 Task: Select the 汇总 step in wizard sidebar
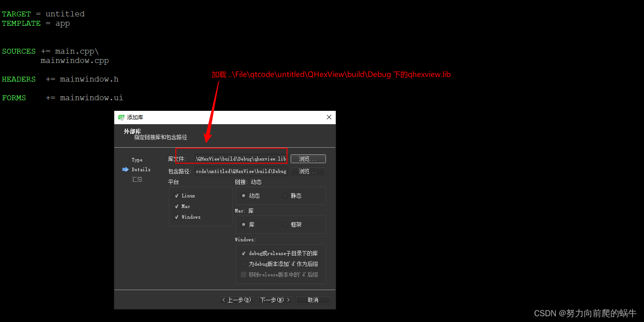tap(137, 179)
